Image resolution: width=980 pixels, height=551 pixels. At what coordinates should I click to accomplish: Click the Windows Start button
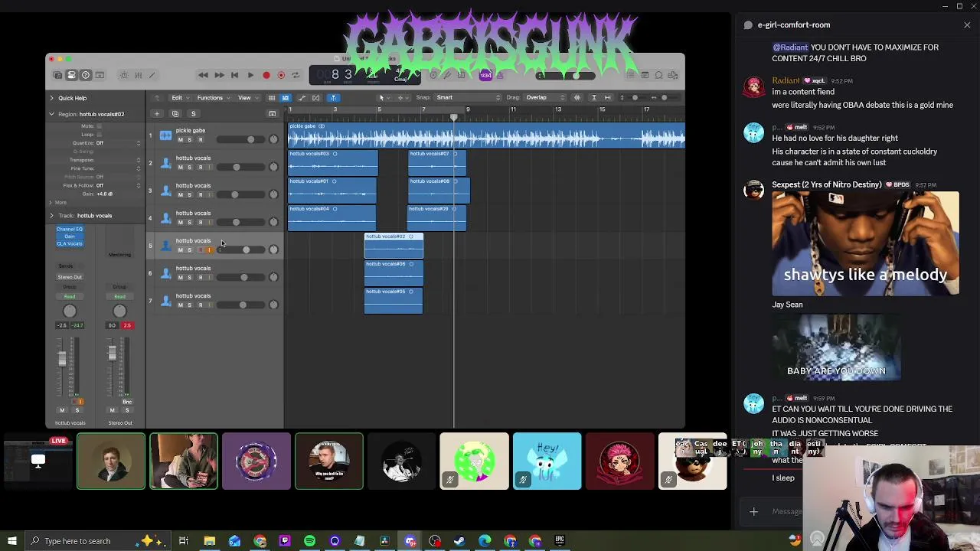(11, 541)
